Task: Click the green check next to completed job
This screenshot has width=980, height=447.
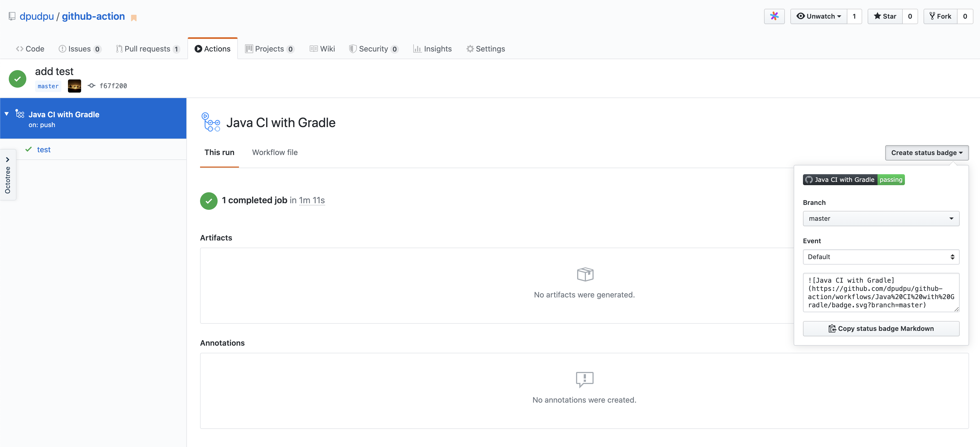Action: point(209,201)
